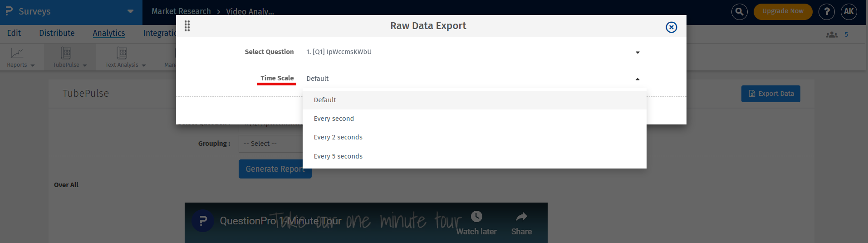Click the QuestionPro 1-Minute Tour video title
Image resolution: width=868 pixels, height=243 pixels.
click(x=280, y=221)
